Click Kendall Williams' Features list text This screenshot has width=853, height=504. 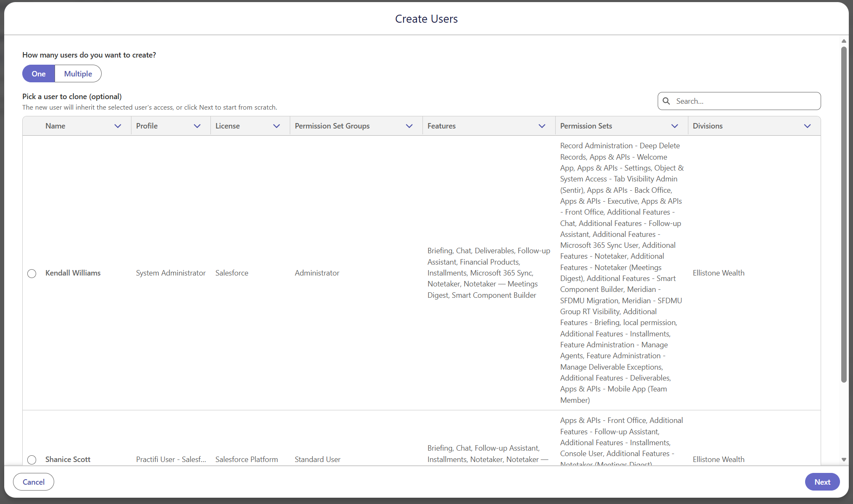coord(489,273)
